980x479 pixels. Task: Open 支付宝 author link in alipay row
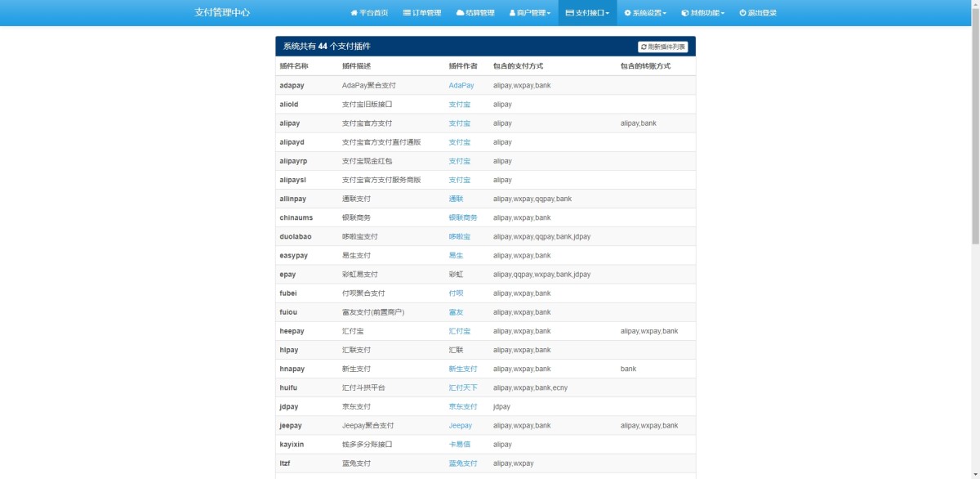(460, 123)
